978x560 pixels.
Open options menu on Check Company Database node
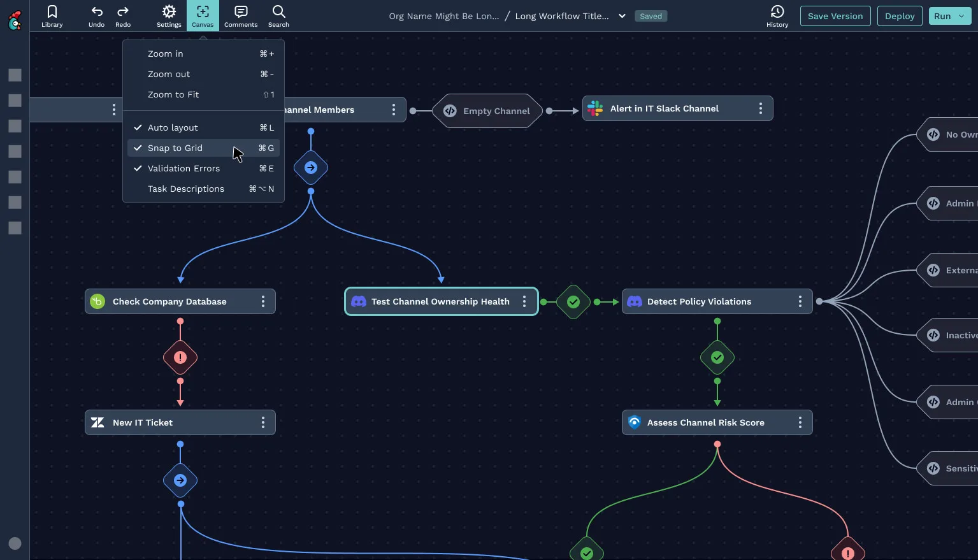pyautogui.click(x=263, y=301)
